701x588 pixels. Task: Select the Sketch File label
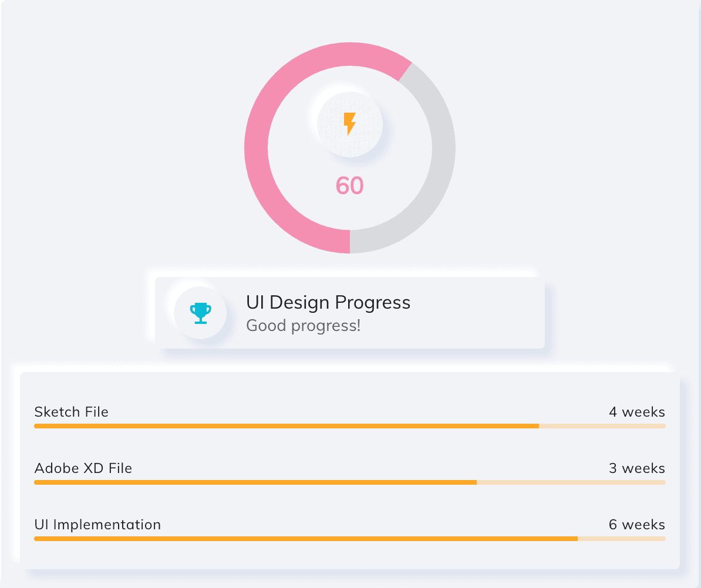pyautogui.click(x=72, y=412)
